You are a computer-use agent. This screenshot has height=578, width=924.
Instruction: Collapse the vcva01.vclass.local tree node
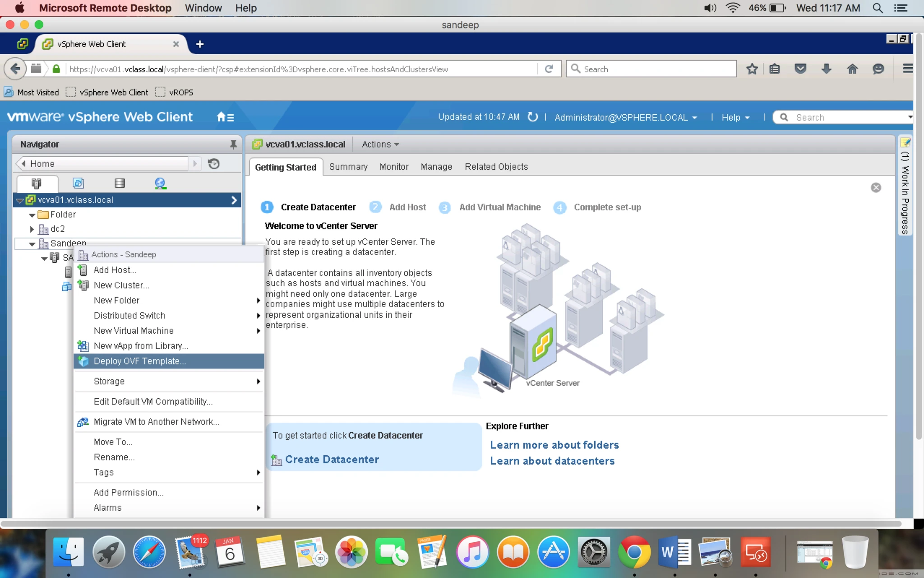[x=20, y=200]
